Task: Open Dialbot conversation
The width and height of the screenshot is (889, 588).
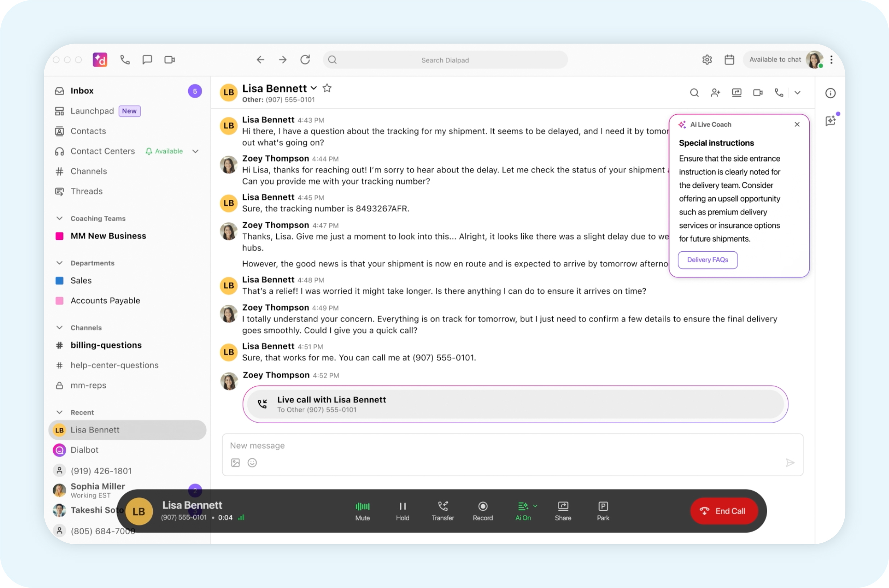Action: pos(127,450)
